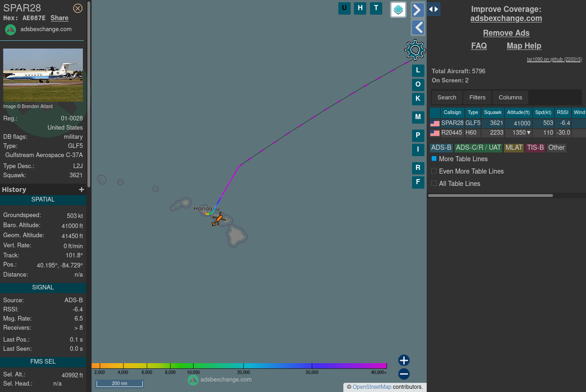Select the SPAR28 table row

tap(508, 123)
